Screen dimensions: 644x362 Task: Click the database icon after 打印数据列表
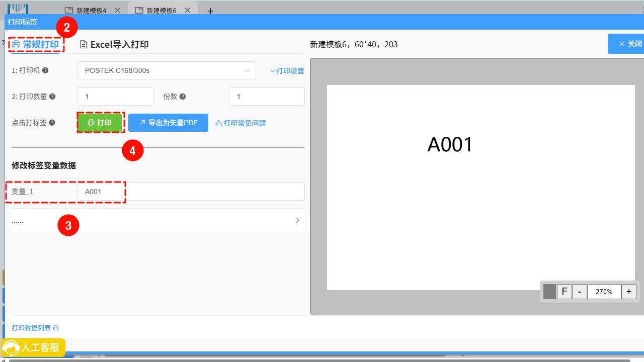[56, 328]
